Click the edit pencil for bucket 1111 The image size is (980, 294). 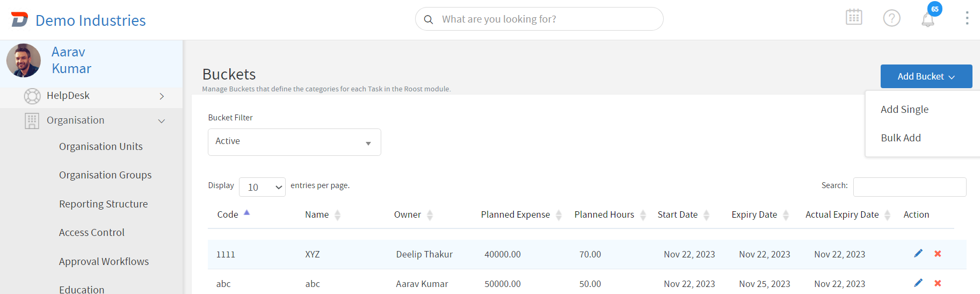(918, 254)
